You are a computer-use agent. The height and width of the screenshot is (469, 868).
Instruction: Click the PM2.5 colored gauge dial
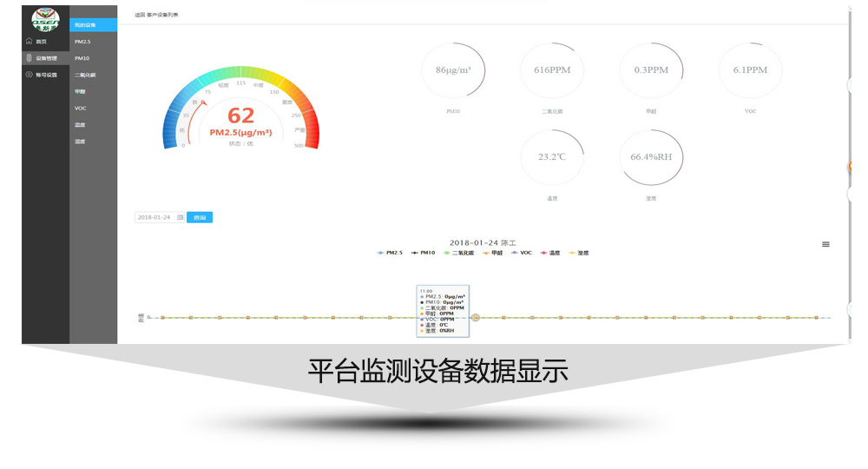coord(241,113)
